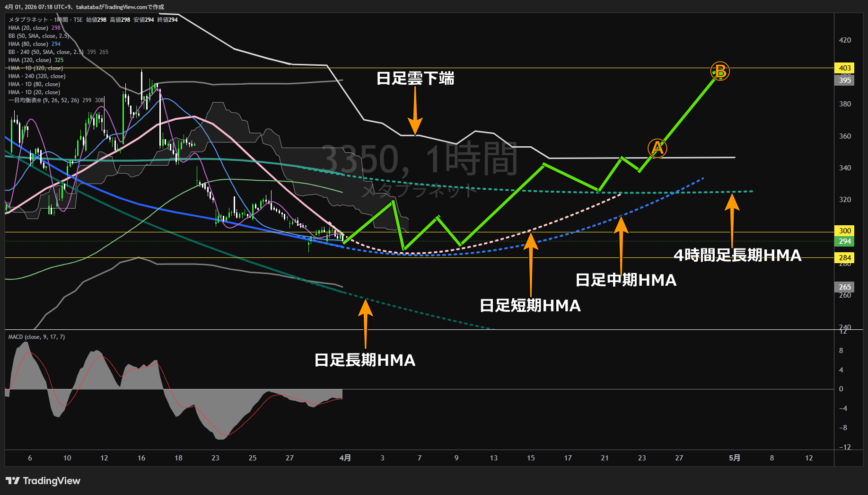The image size is (868, 495).
Task: Select the BB (50, SMA, close, 2.5) legend row
Action: (39, 36)
